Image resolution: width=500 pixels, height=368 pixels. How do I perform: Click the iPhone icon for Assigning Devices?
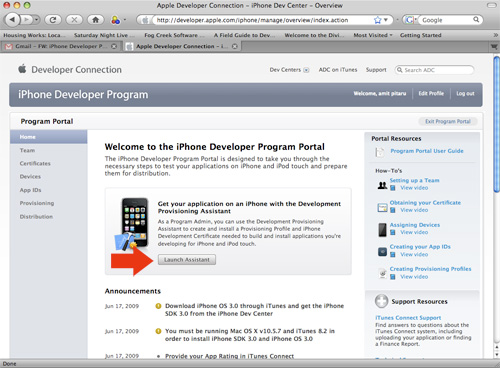coord(382,230)
